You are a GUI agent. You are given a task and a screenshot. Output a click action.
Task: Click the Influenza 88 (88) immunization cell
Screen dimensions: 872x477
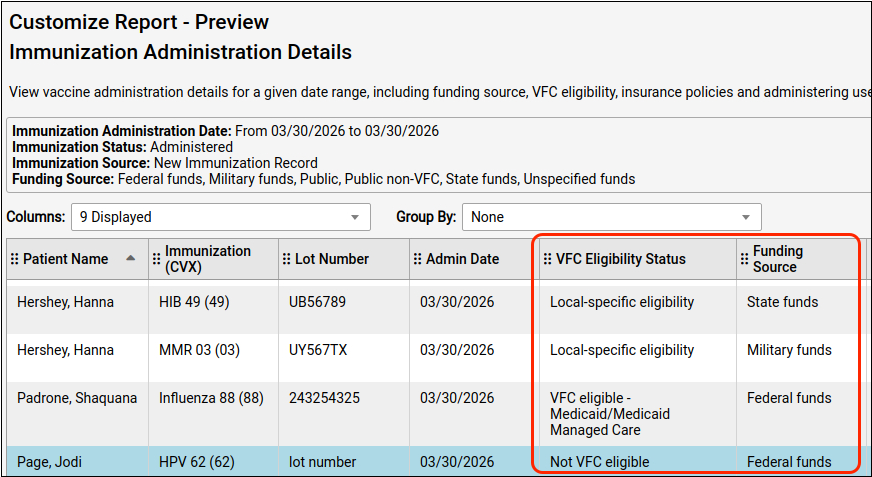[x=211, y=398]
